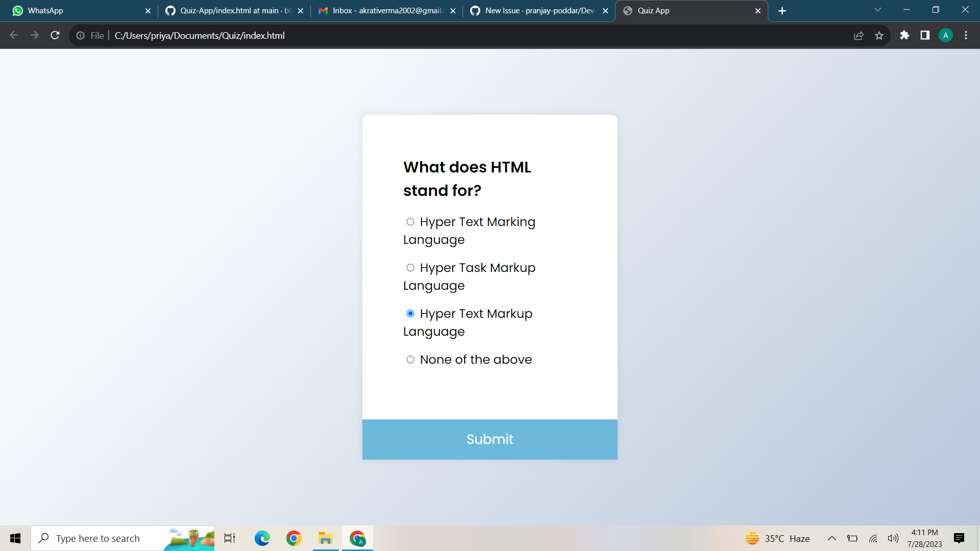The image size is (980, 551).
Task: Toggle the browser side panel icon
Action: [925, 35]
